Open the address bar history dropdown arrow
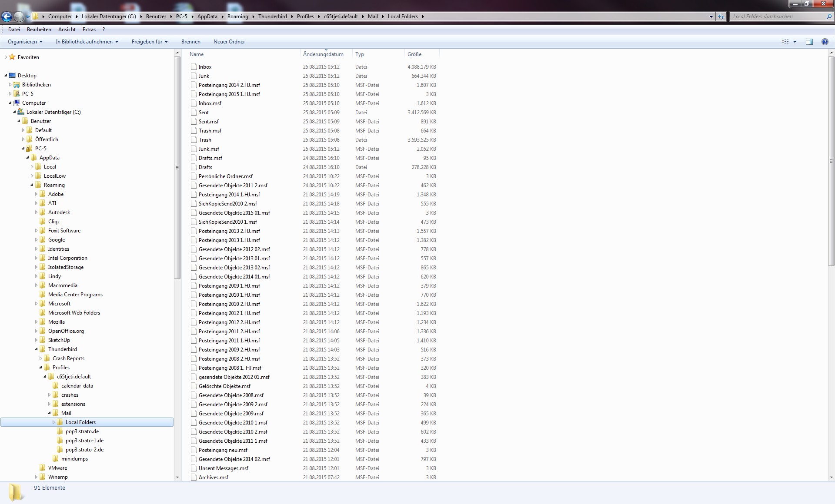The height and width of the screenshot is (504, 835). click(711, 17)
